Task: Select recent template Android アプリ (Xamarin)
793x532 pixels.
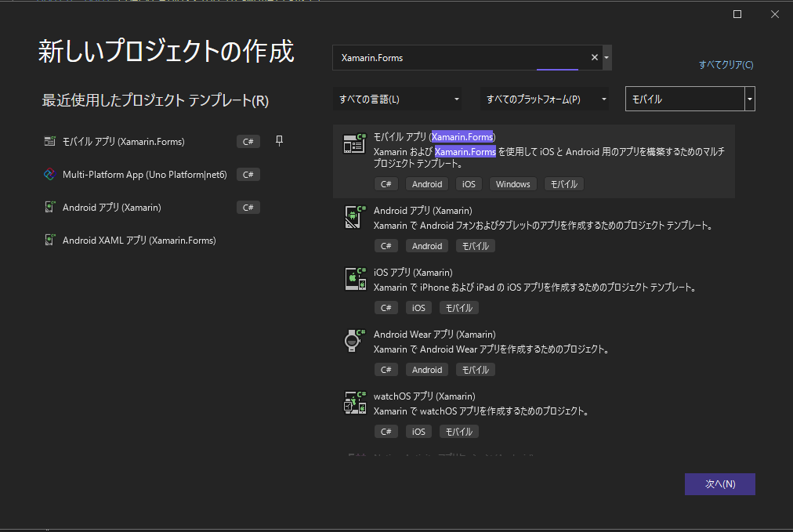Action: tap(112, 208)
